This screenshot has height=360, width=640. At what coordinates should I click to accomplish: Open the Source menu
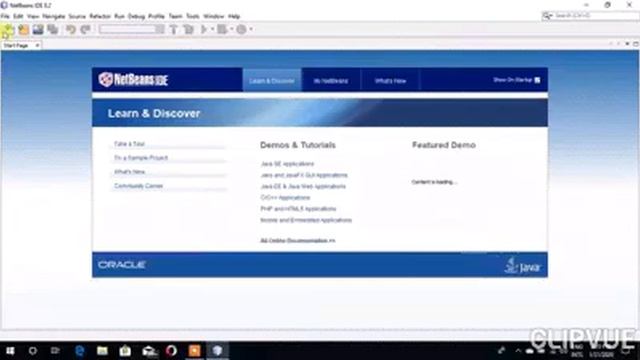(77, 16)
